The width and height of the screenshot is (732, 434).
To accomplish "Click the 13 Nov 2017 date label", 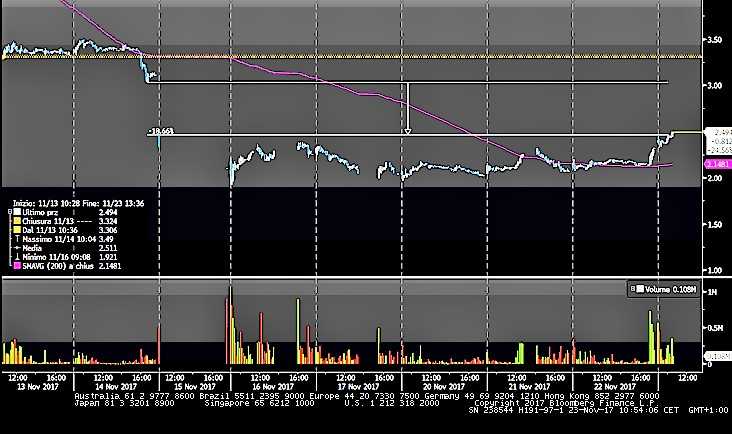I will (37, 387).
